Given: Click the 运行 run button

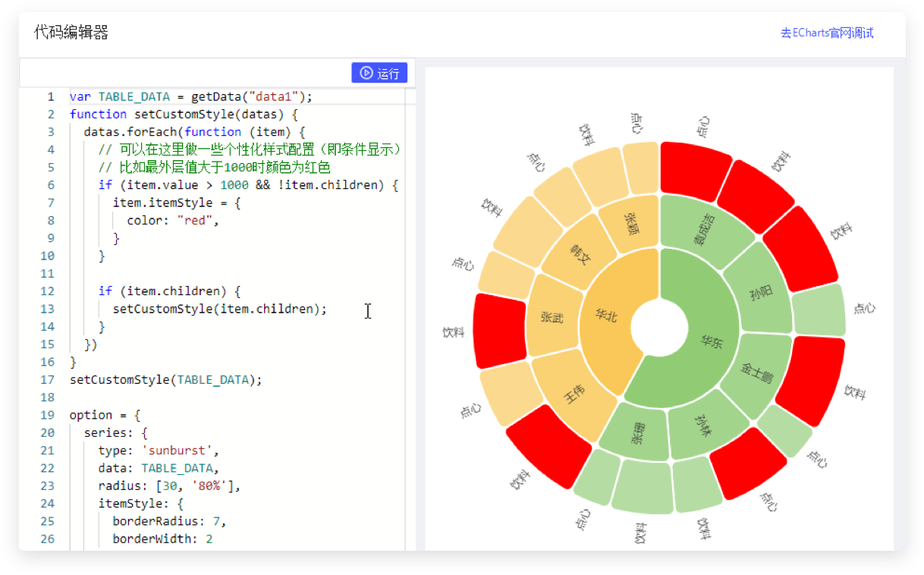Looking at the screenshot, I should pos(379,73).
